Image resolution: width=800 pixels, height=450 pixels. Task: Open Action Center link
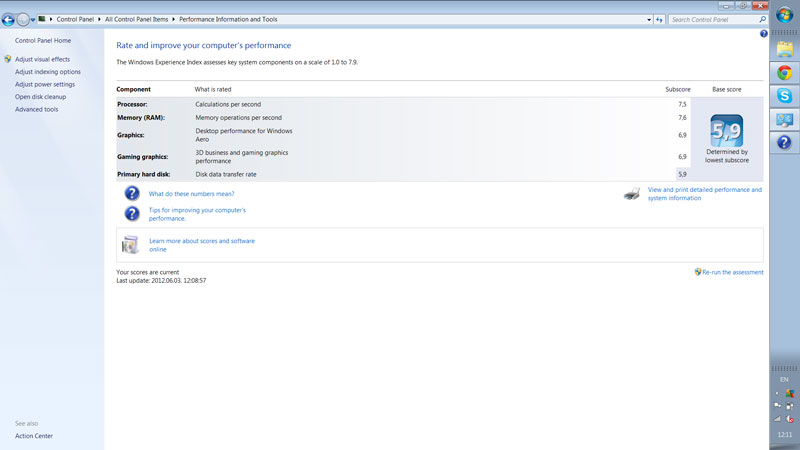[34, 436]
